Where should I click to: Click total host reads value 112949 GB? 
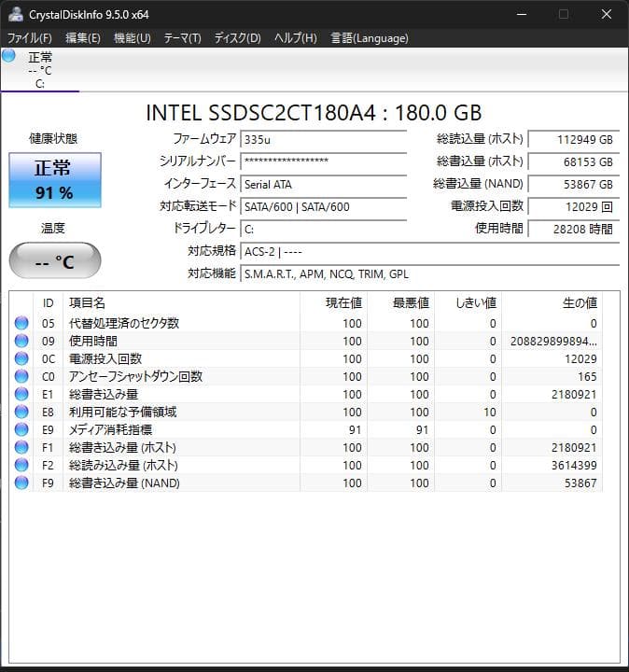tap(574, 140)
